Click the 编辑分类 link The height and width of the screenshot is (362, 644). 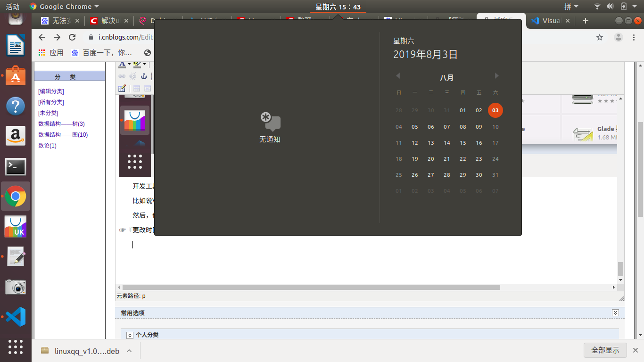[x=51, y=91]
